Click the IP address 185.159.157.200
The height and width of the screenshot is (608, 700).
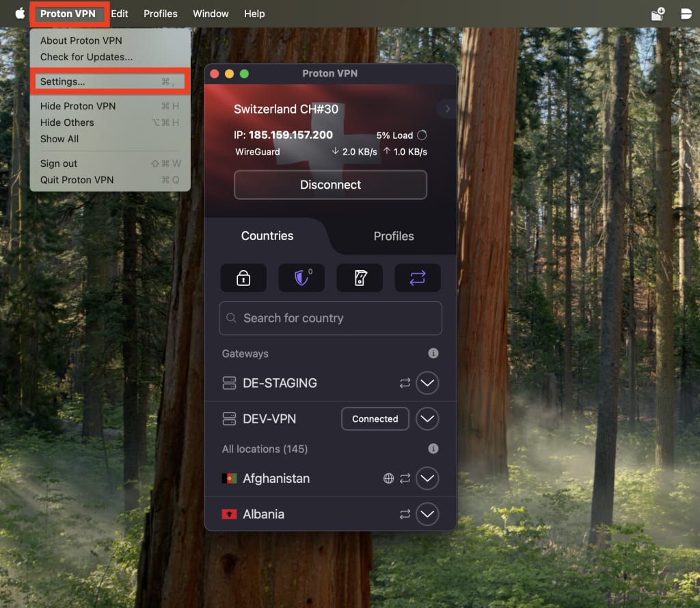[291, 135]
